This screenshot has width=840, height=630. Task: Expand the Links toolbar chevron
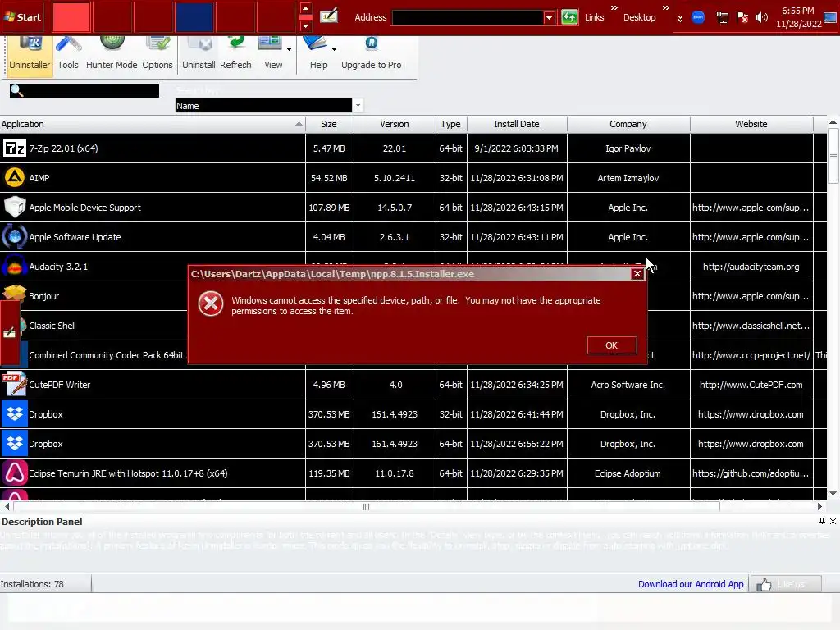point(614,8)
